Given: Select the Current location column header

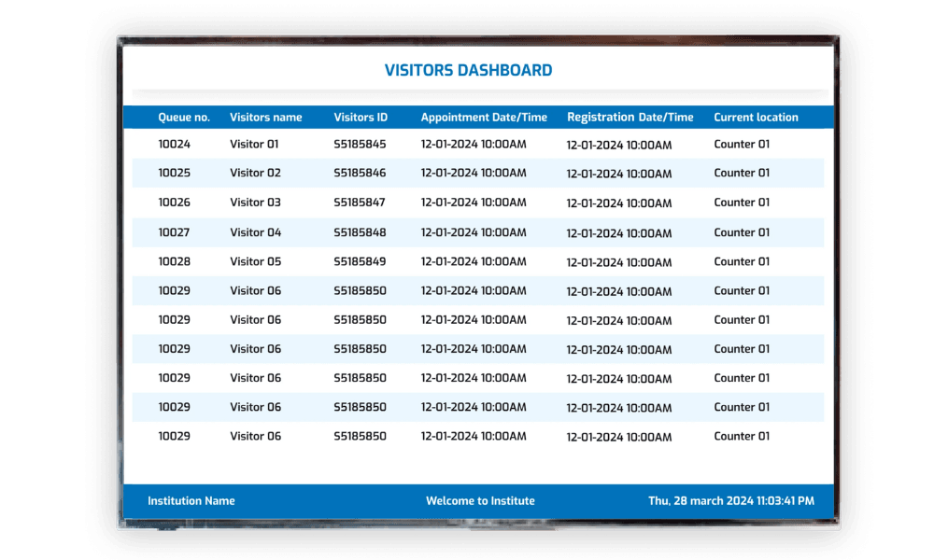Looking at the screenshot, I should [756, 118].
